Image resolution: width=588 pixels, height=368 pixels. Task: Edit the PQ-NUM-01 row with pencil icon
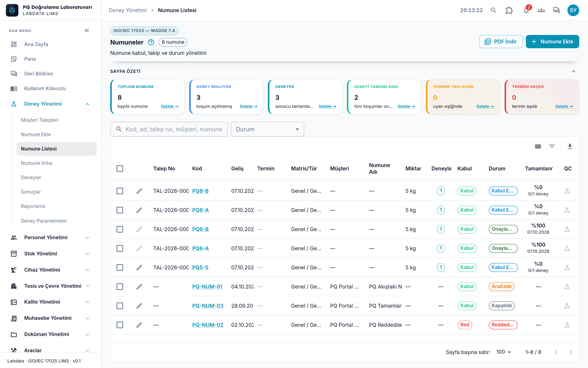139,287
